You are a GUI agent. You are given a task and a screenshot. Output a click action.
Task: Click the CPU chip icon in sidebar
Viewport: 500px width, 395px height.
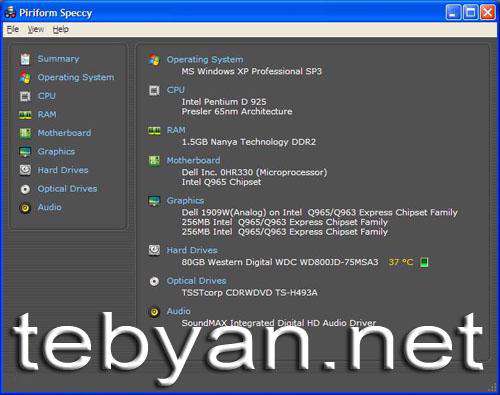coord(25,96)
